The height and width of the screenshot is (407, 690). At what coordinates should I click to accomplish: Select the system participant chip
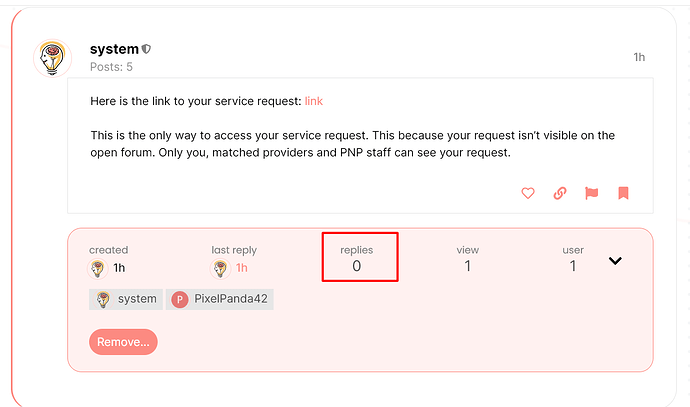tap(126, 299)
